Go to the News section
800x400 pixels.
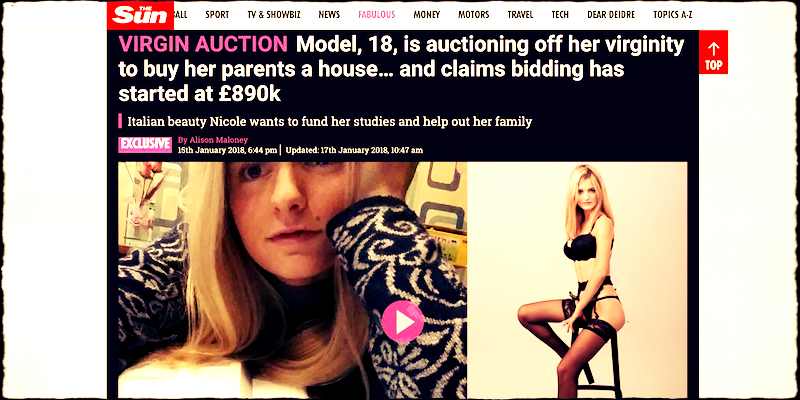click(x=329, y=15)
